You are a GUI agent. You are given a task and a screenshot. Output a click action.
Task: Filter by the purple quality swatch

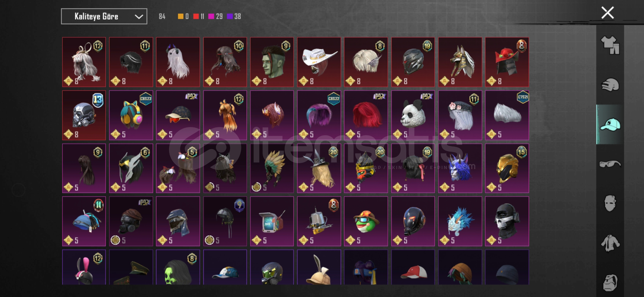(x=230, y=16)
